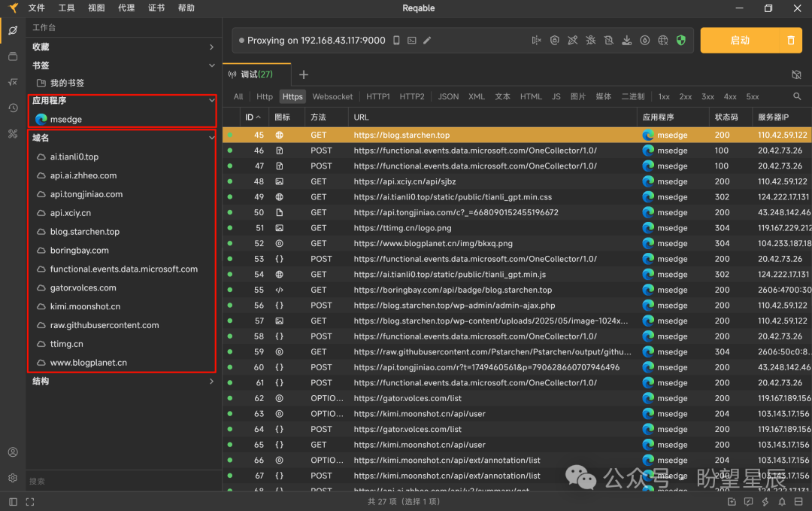Click the crossed document icon in proxy toolbar
Viewport: 812px width, 511px height.
click(609, 41)
